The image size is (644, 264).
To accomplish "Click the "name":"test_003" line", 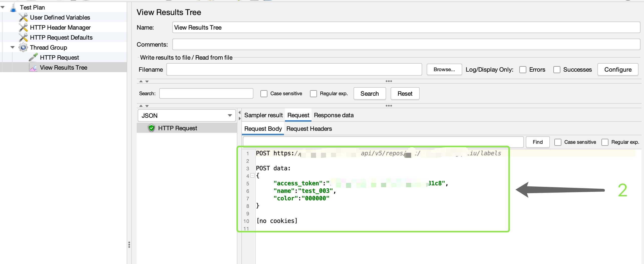I will point(304,191).
